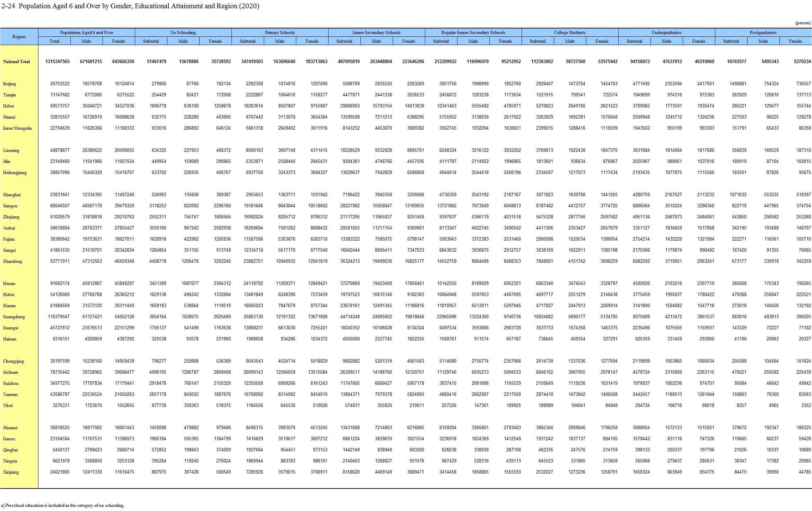Select National Total population value 1315347565
The width and height of the screenshot is (812, 511).
tap(57, 62)
